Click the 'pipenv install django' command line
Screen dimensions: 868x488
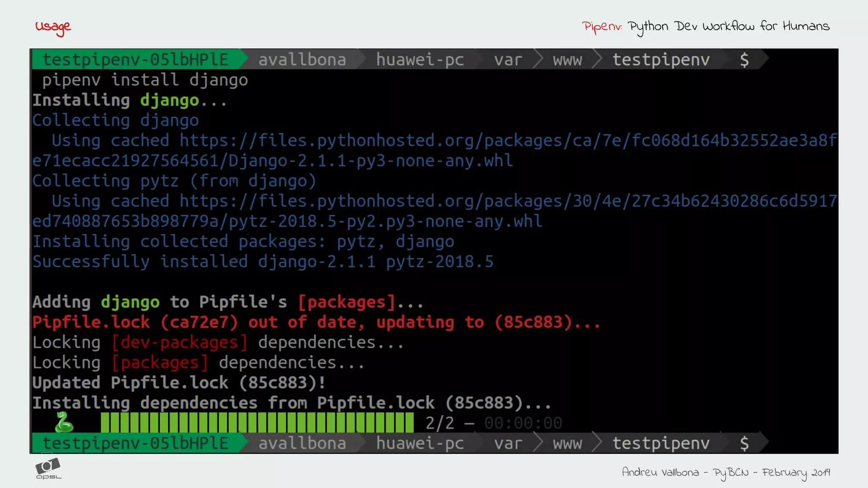pyautogui.click(x=145, y=80)
